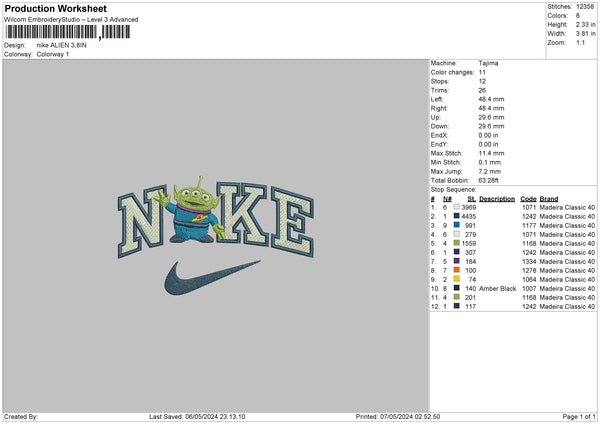Click the Zoom value 1:1
600x424 pixels.
pos(580,42)
